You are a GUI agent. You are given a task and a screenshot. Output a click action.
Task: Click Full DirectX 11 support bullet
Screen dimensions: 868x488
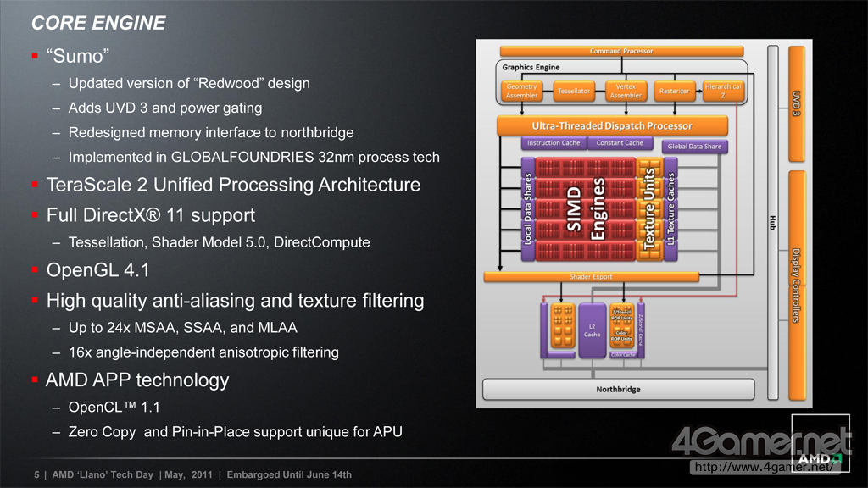151,214
